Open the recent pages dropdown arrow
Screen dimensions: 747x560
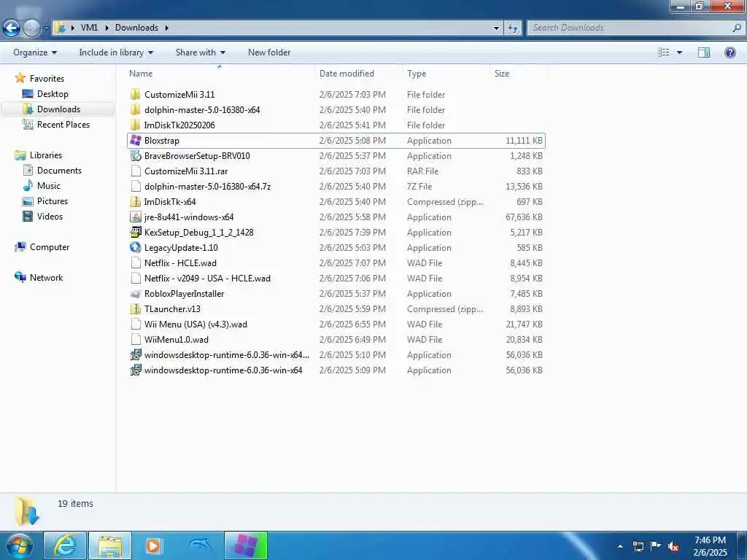click(46, 28)
